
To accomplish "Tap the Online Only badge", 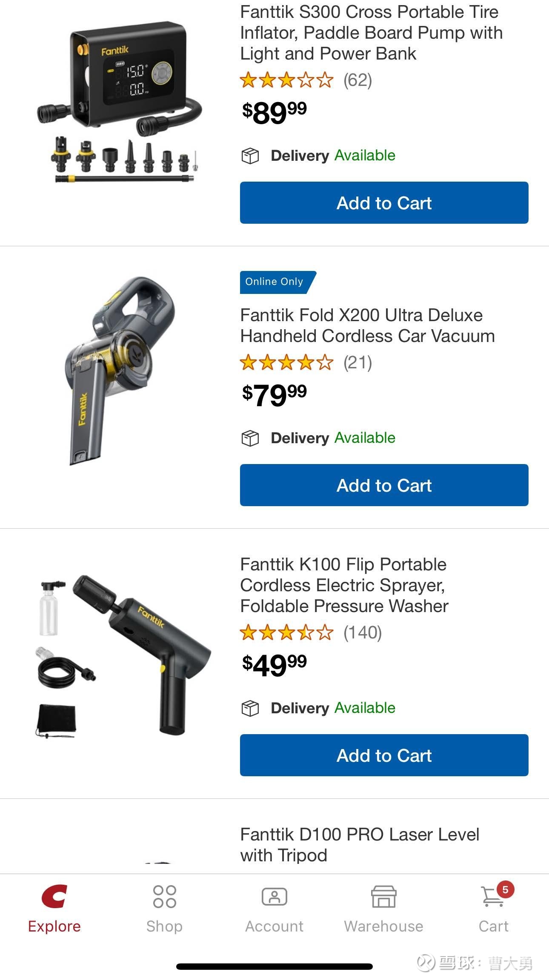I will pos(277,282).
